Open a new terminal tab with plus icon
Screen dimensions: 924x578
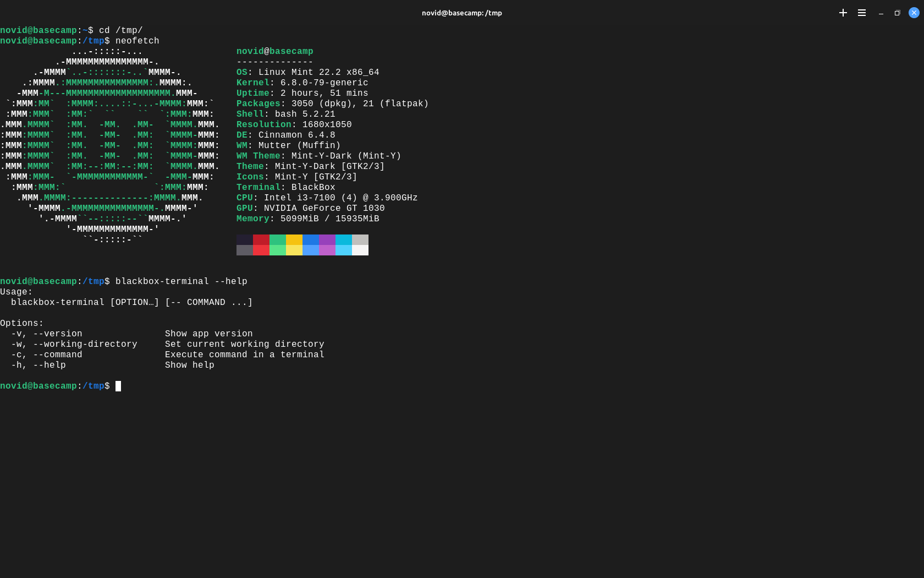tap(843, 13)
